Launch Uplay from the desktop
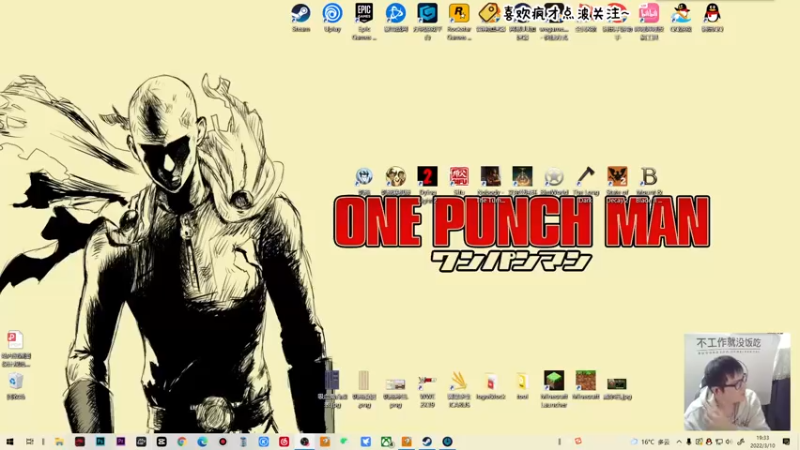 click(332, 17)
